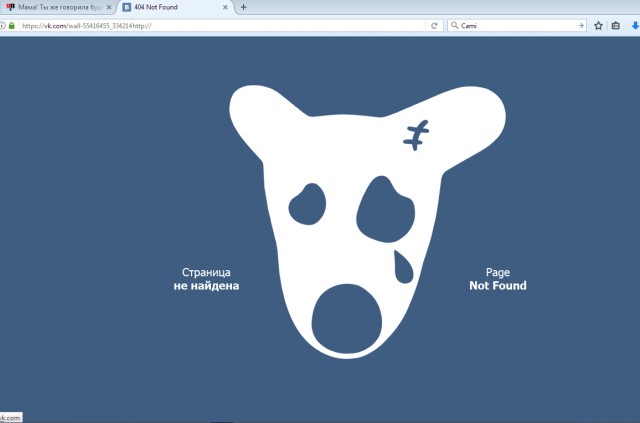Click the green padlock security icon
Viewport: 640px width, 423px height.
pyautogui.click(x=12, y=26)
